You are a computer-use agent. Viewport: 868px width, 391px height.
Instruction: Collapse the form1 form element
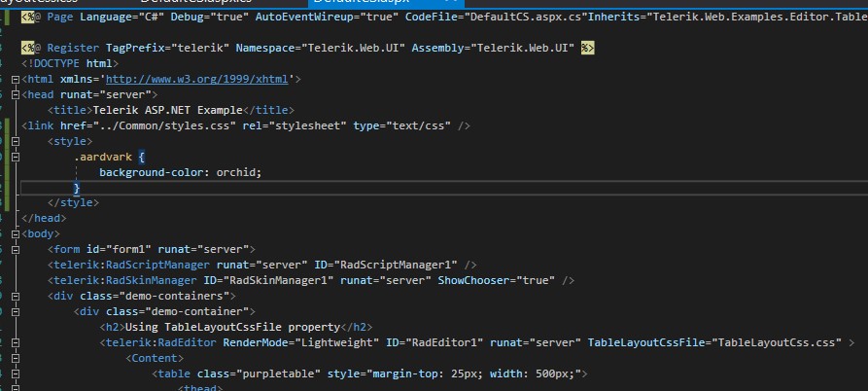(15, 250)
